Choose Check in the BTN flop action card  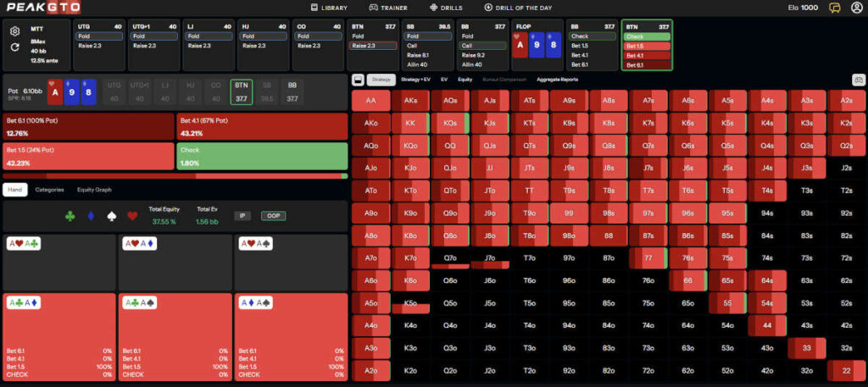(x=647, y=36)
